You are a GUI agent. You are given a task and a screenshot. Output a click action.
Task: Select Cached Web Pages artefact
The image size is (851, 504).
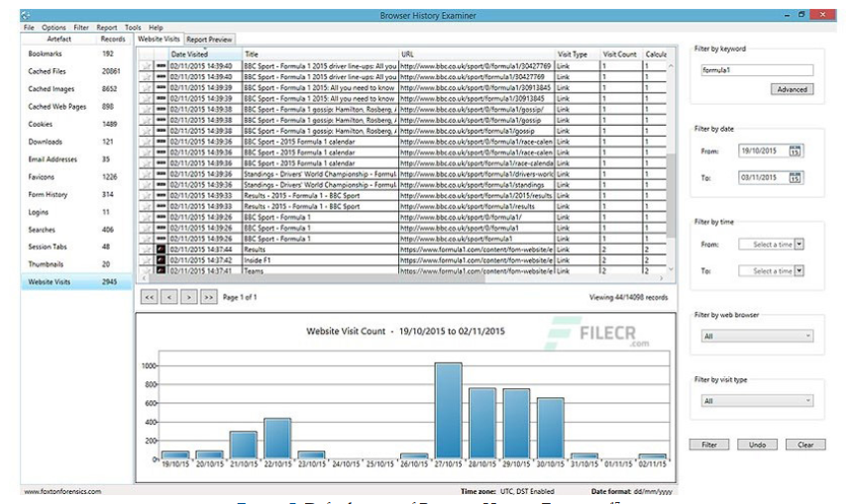tap(76, 106)
